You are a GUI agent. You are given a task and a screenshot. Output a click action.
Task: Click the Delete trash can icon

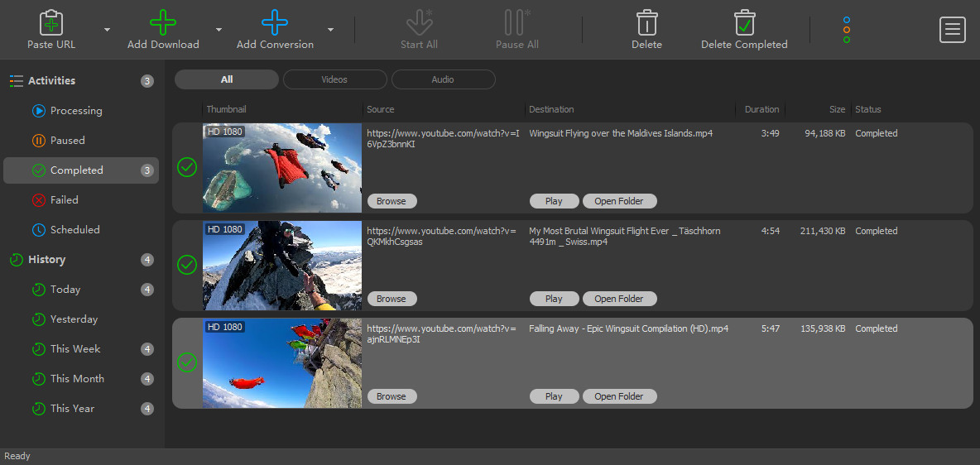646,22
